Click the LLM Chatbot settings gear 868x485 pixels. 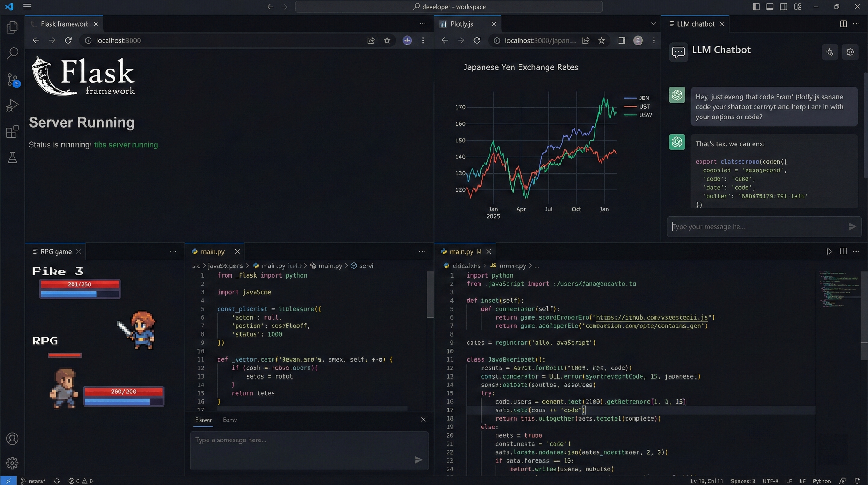[x=850, y=52]
